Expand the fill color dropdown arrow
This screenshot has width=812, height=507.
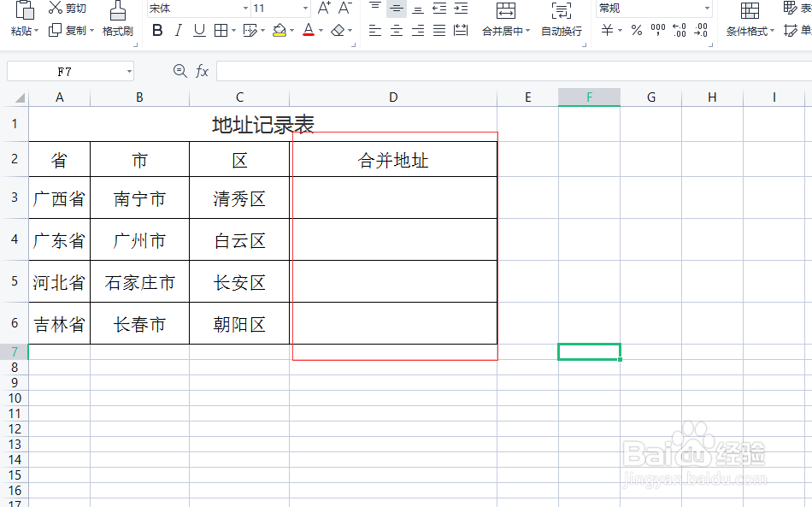tap(292, 31)
